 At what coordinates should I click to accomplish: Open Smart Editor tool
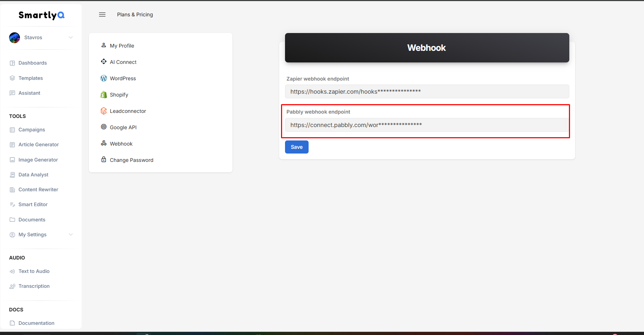[33, 204]
